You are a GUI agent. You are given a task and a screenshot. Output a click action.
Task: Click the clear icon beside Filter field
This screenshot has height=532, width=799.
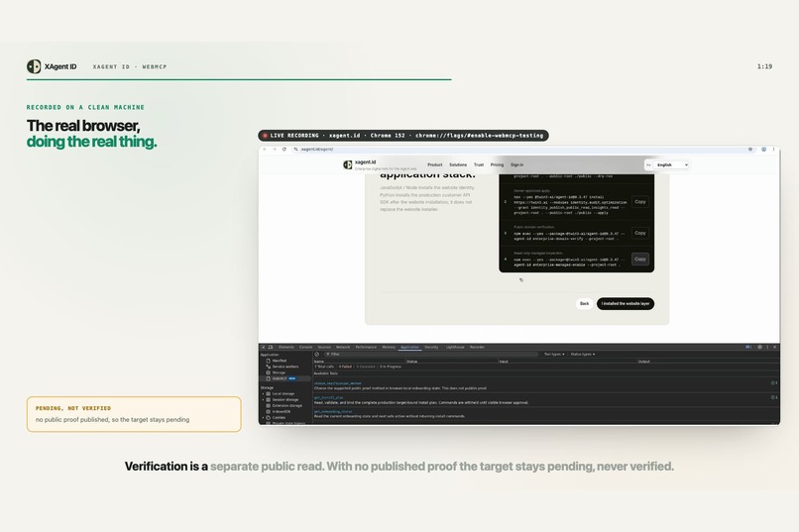(x=317, y=354)
